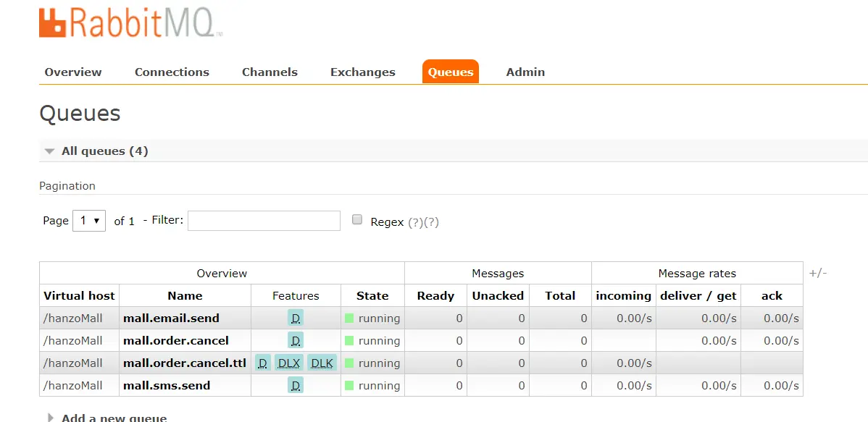
Task: Open the mall.email.send queue
Action: (171, 318)
